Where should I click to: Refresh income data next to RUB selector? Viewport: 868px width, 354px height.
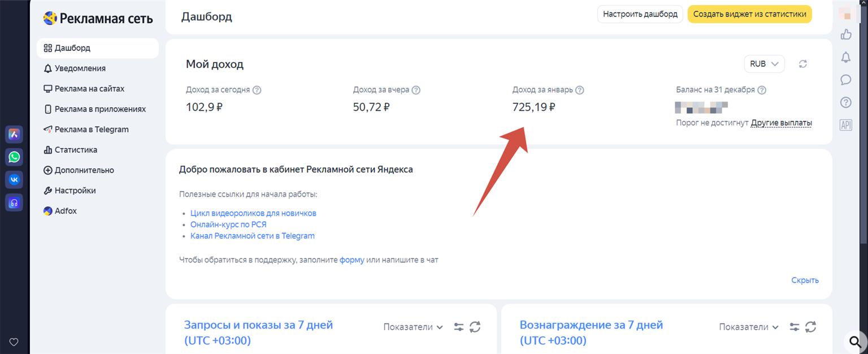[x=802, y=64]
